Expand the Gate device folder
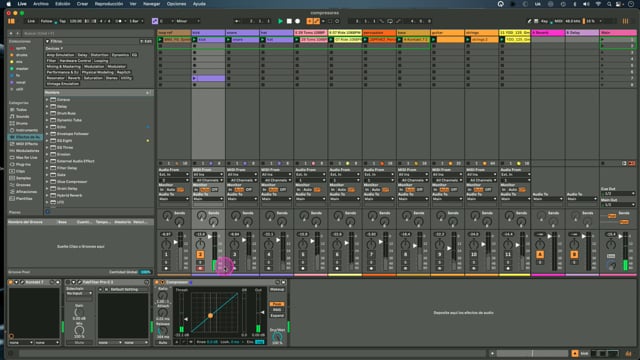 coord(47,175)
